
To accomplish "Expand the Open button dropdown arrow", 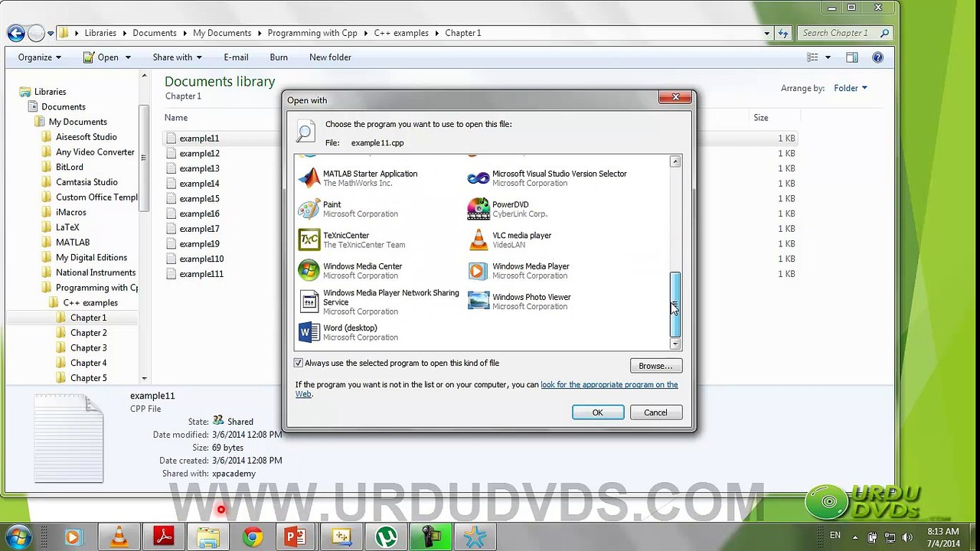I will [128, 57].
